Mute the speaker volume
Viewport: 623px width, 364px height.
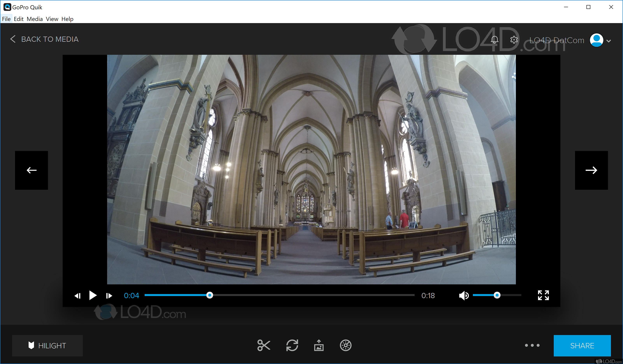click(x=464, y=295)
